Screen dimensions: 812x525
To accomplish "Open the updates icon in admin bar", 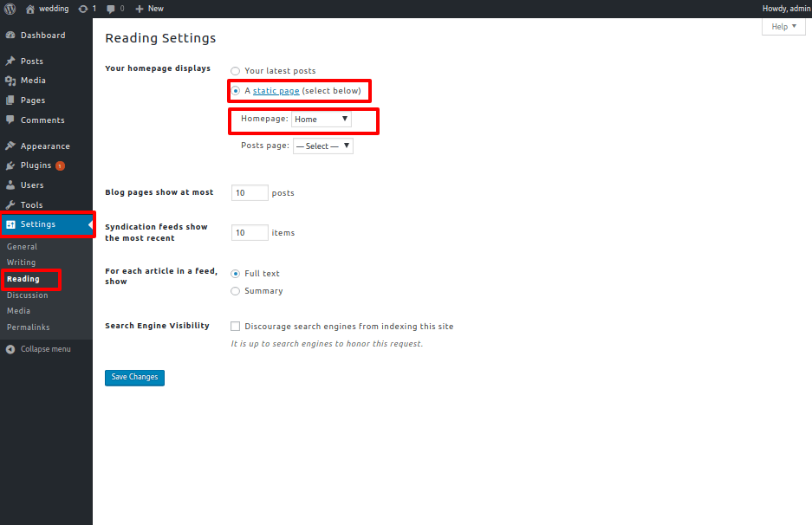I will [82, 9].
